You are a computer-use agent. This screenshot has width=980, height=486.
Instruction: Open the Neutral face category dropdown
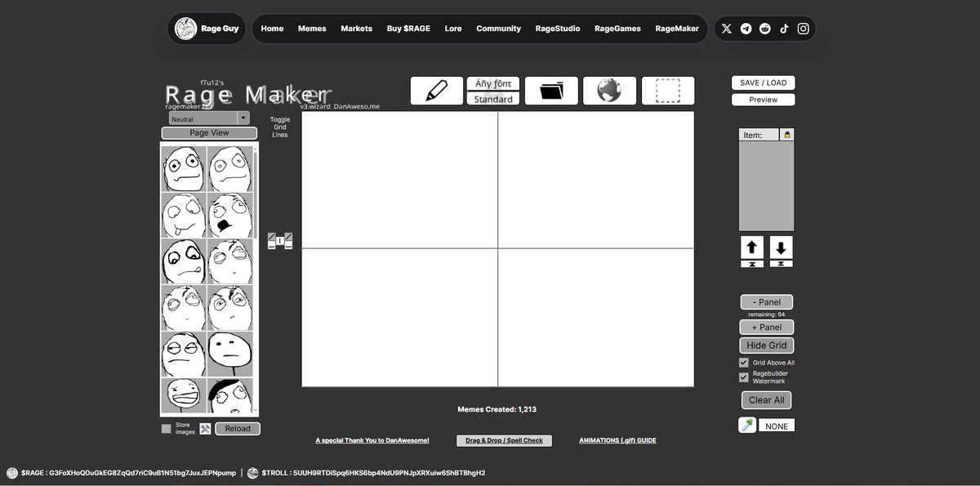208,118
